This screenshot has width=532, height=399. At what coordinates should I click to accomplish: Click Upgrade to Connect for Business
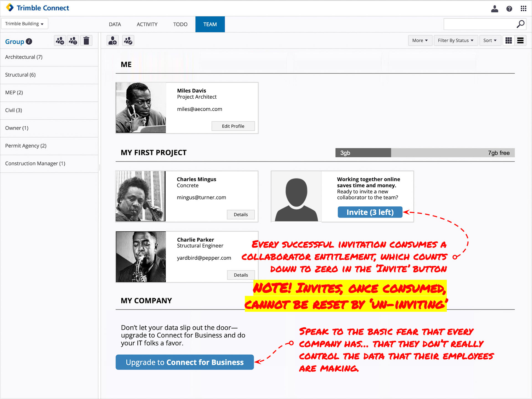(185, 362)
